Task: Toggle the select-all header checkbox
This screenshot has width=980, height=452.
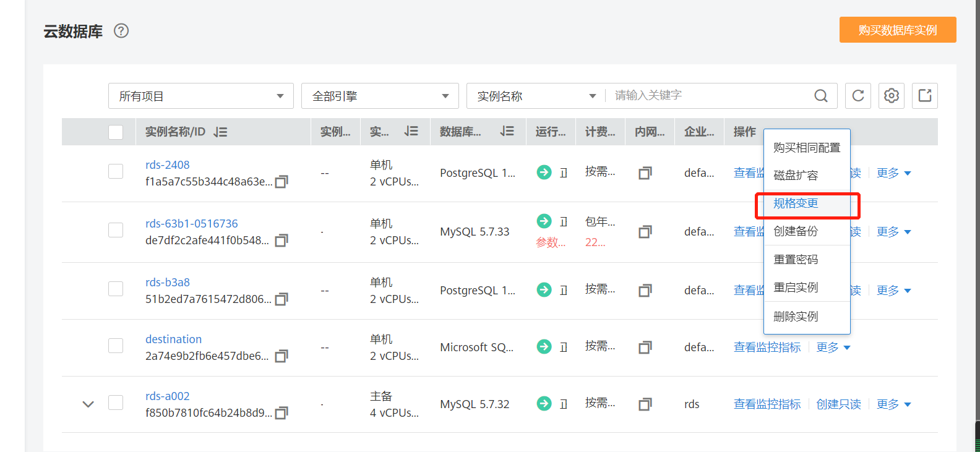Action: pyautogui.click(x=116, y=132)
